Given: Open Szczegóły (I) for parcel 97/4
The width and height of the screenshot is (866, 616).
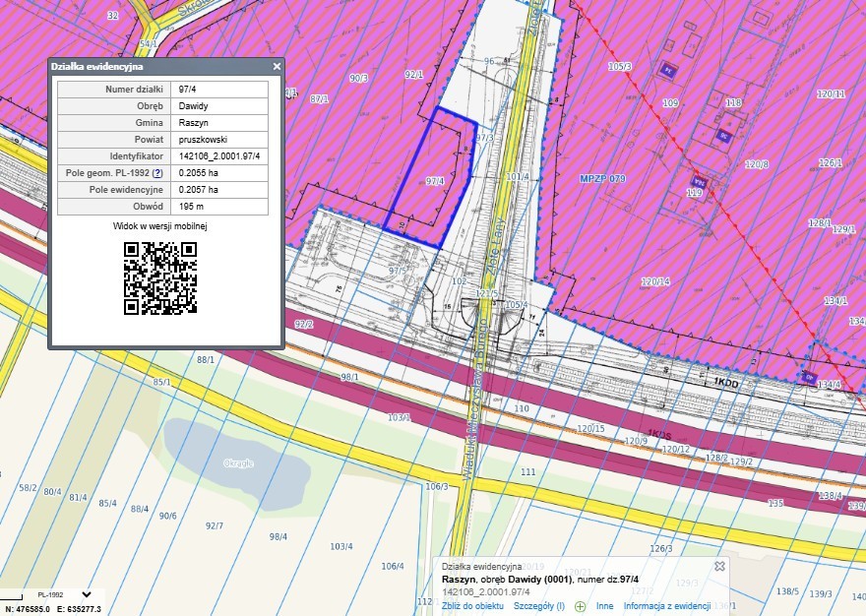Looking at the screenshot, I should point(538,606).
